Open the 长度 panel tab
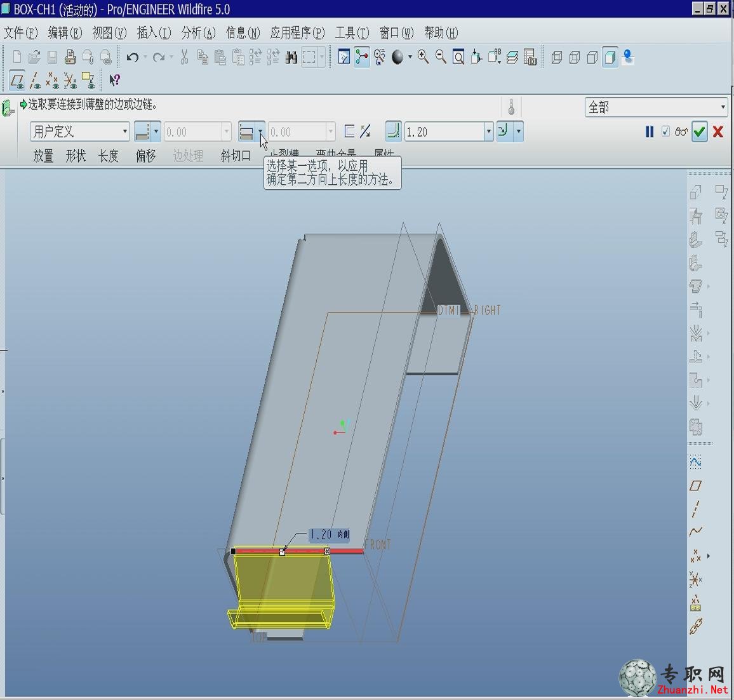This screenshot has width=734, height=700. tap(108, 156)
